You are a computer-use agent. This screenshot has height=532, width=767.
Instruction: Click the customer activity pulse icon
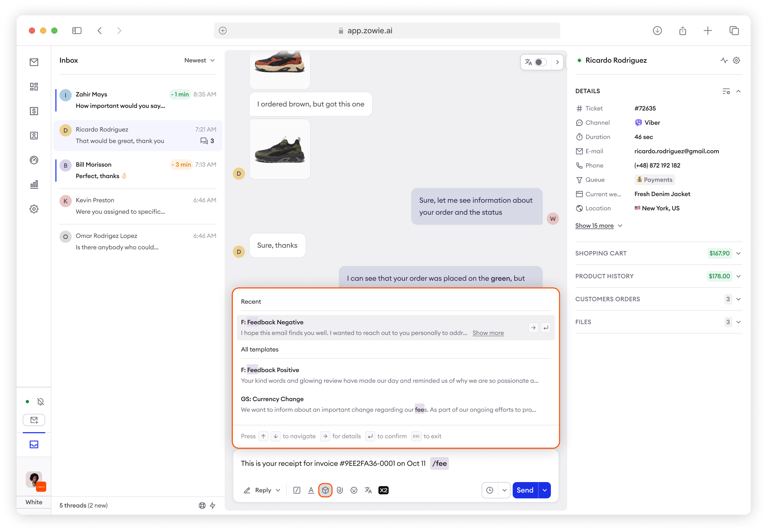pyautogui.click(x=724, y=60)
